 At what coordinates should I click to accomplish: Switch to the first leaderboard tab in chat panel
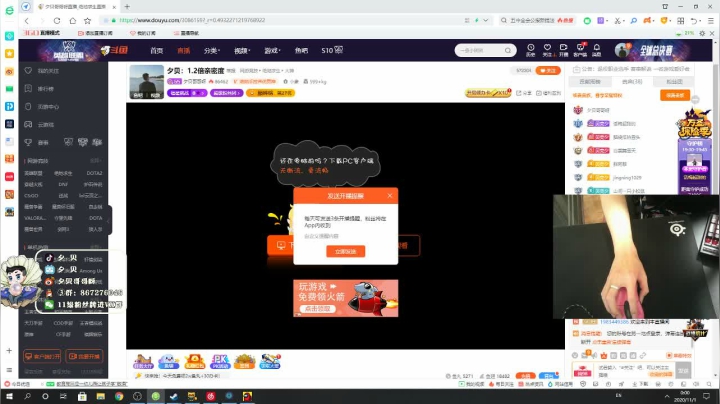click(x=590, y=82)
